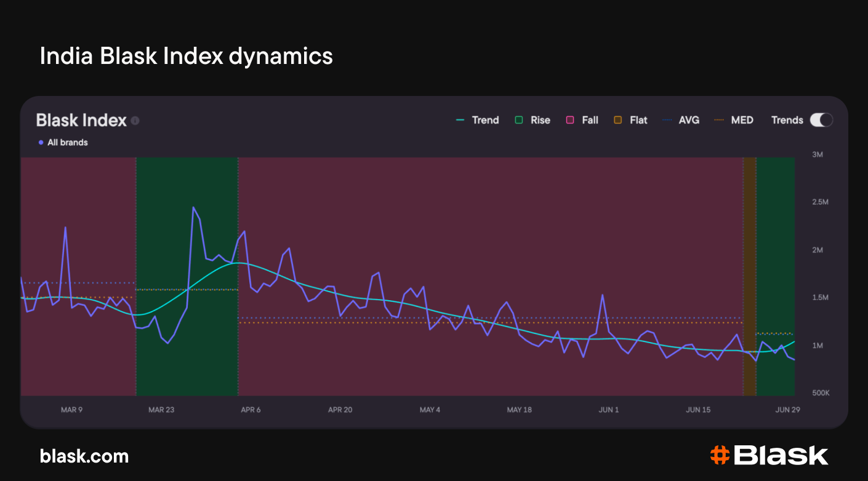Click the Blask logo
The height and width of the screenshot is (481, 868).
pyautogui.click(x=769, y=456)
